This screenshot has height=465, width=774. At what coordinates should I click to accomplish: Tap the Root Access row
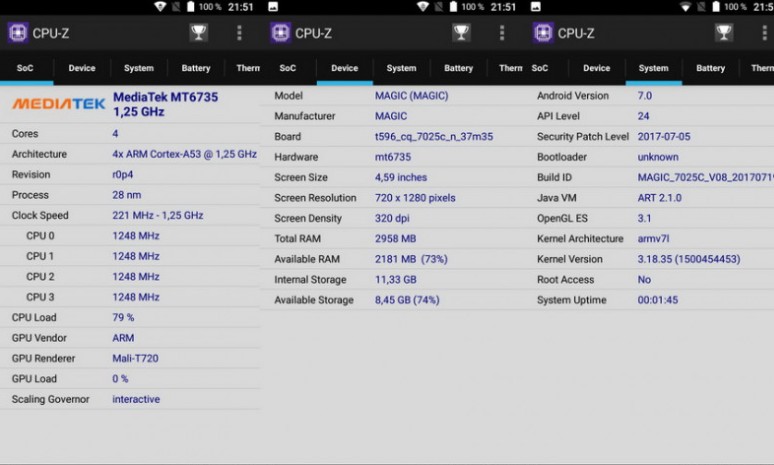pos(654,280)
